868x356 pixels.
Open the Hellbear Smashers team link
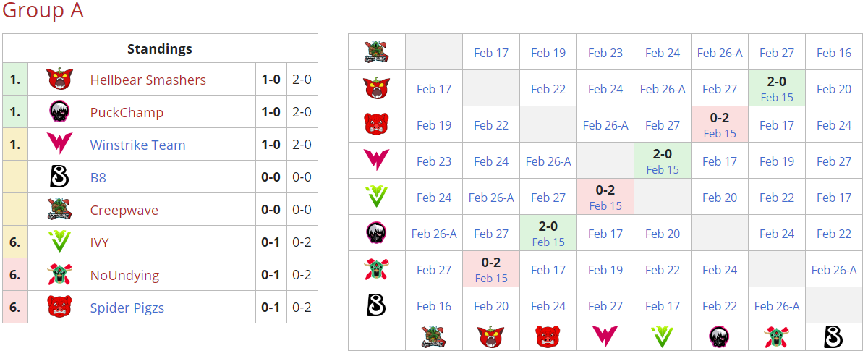(x=148, y=80)
